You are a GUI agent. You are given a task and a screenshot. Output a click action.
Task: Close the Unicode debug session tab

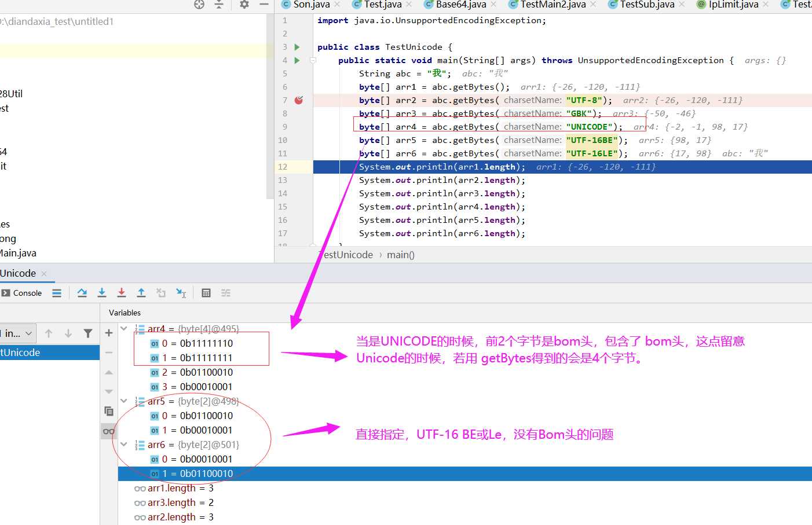coord(44,273)
